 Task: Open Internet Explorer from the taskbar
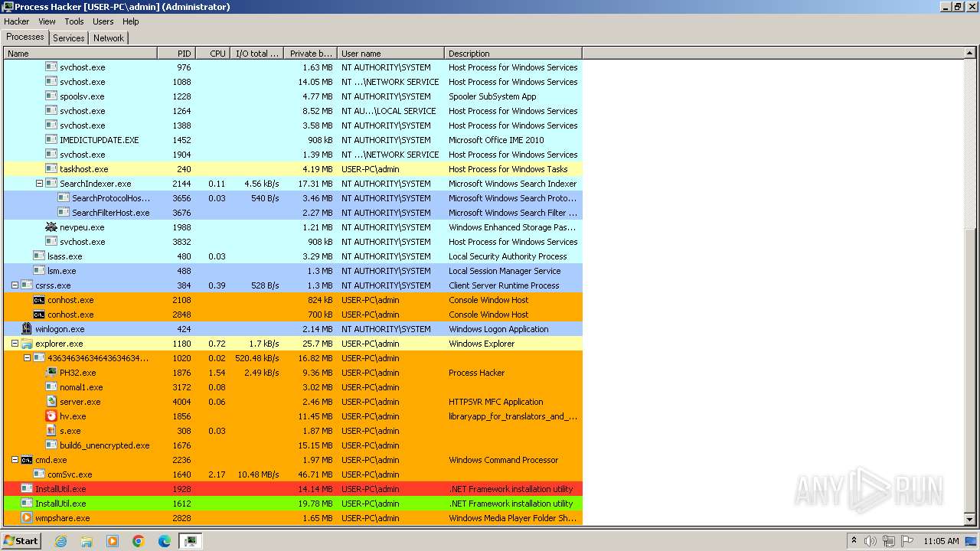click(x=60, y=541)
